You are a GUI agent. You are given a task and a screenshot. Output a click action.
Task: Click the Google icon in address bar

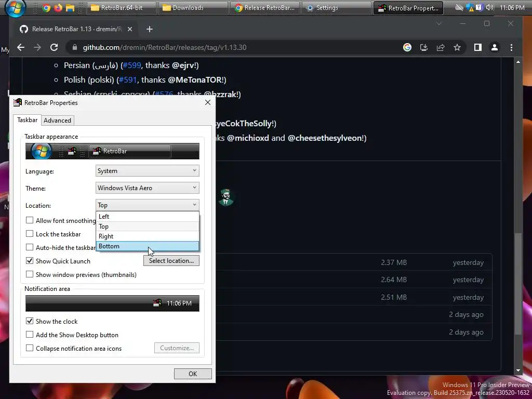tap(407, 47)
